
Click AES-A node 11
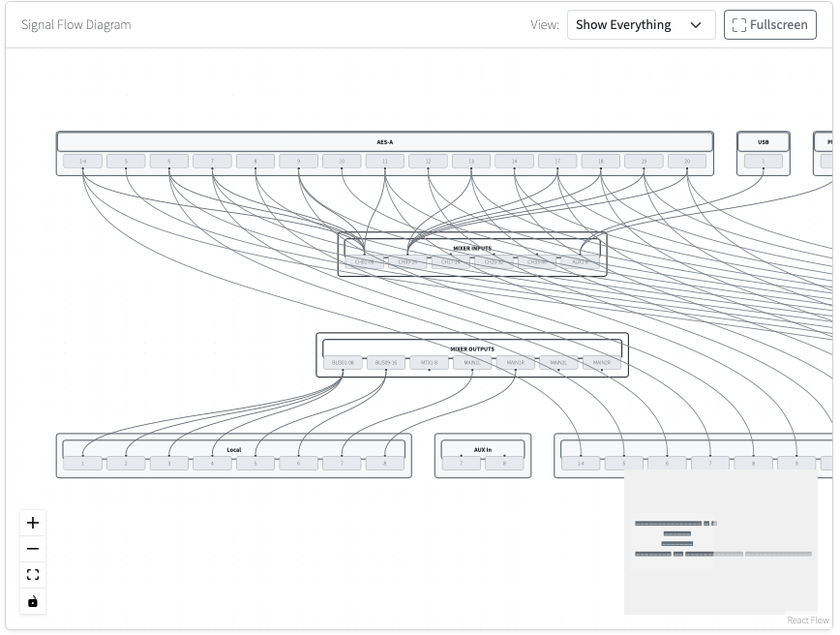[x=384, y=161]
